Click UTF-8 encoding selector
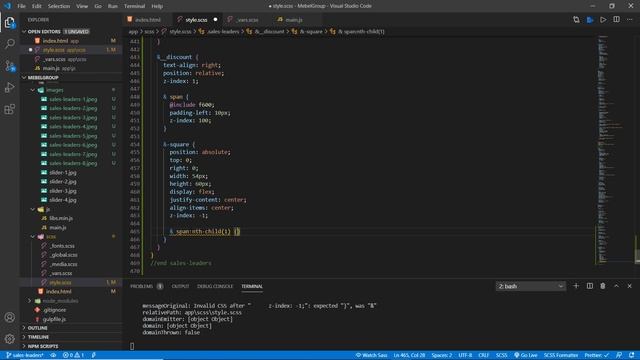640x360 pixels. click(x=465, y=355)
